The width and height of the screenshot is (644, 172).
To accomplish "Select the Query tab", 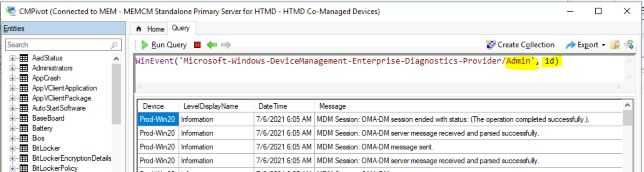I will (x=181, y=28).
